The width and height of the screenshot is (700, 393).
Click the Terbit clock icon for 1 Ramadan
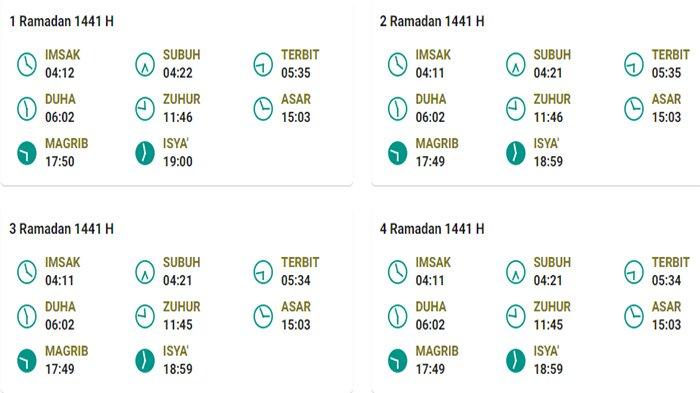click(263, 64)
